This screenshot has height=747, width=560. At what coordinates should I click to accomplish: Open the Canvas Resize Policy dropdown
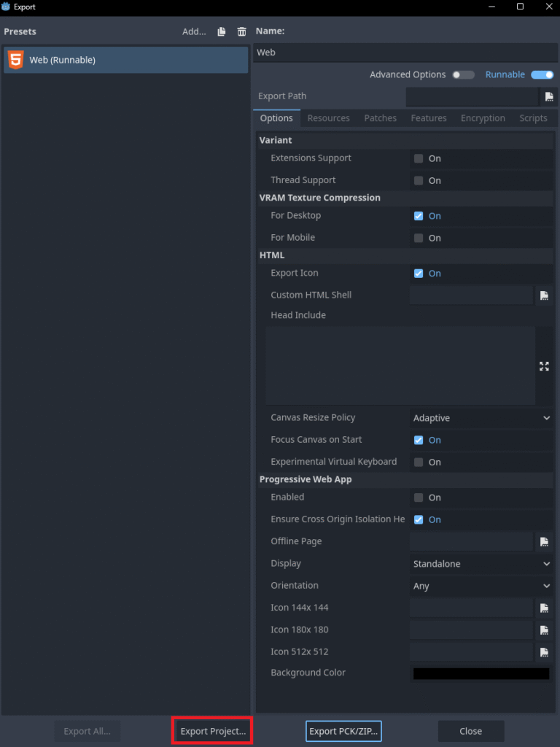[481, 418]
